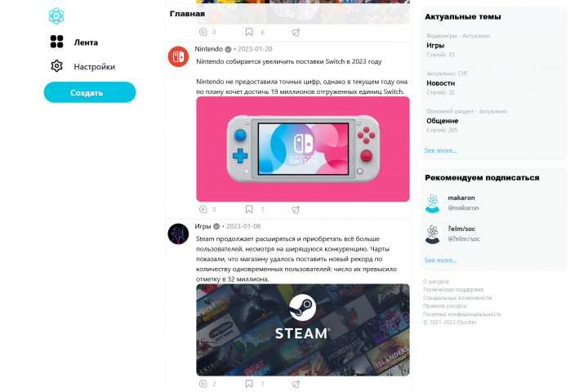Open Лента feed from sidebar
The height and width of the screenshot is (392, 588).
tap(74, 42)
